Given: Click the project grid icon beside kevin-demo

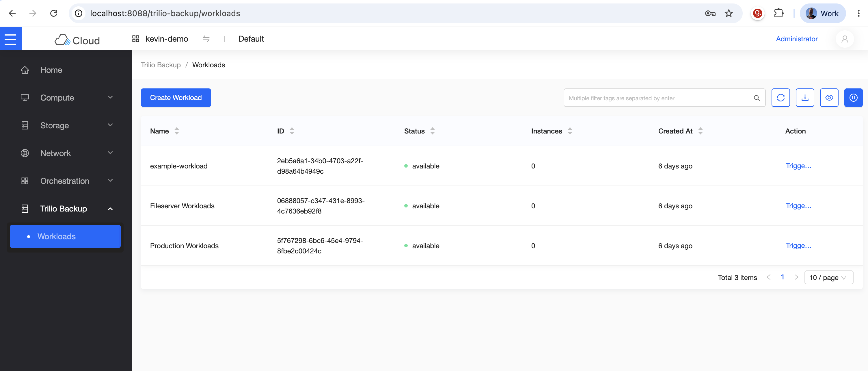Looking at the screenshot, I should click(135, 39).
